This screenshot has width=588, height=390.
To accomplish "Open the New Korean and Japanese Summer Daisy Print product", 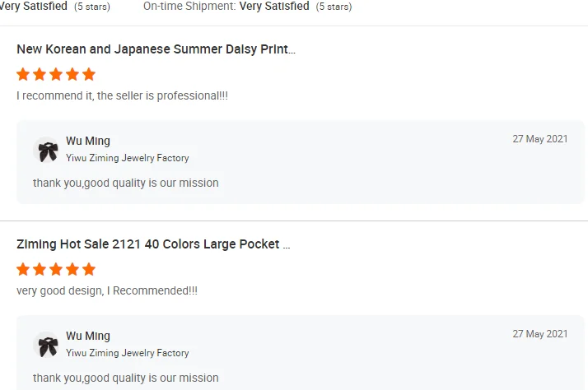I will click(156, 49).
